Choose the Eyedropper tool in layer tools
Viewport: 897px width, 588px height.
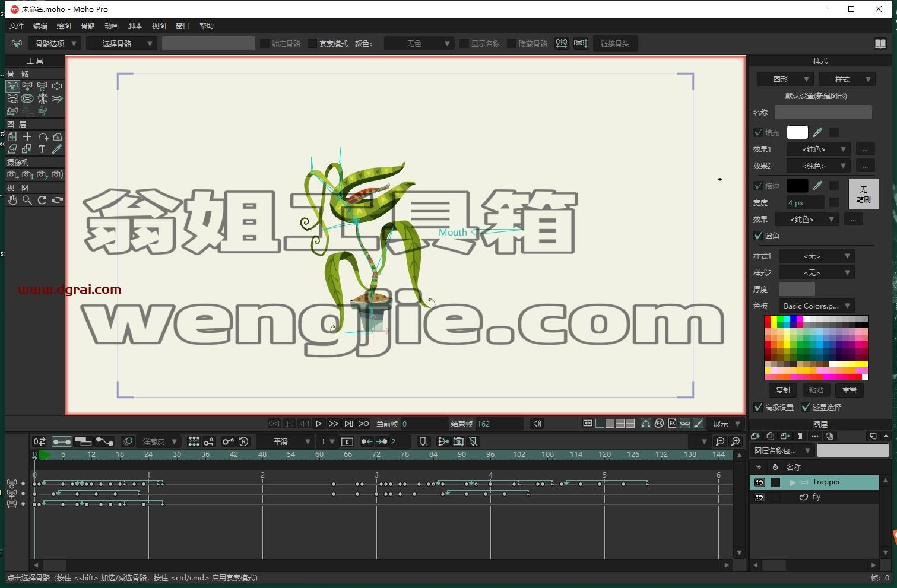point(57,149)
